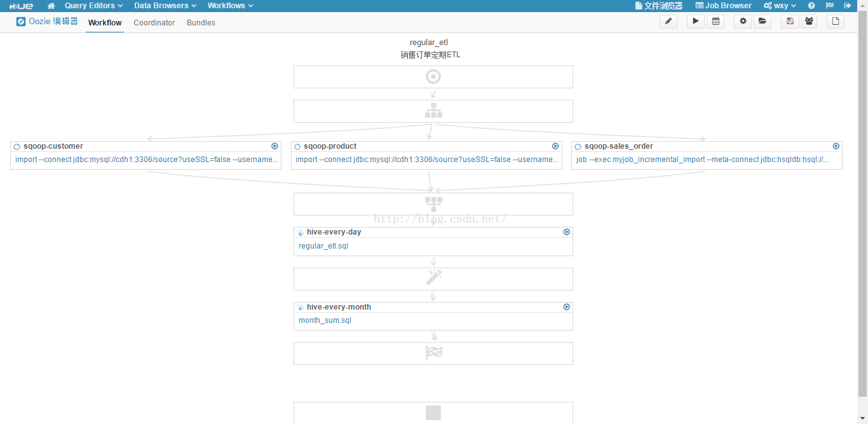Click the vertical scrollbar thumb
Screen dimensions: 868x424
[863, 203]
